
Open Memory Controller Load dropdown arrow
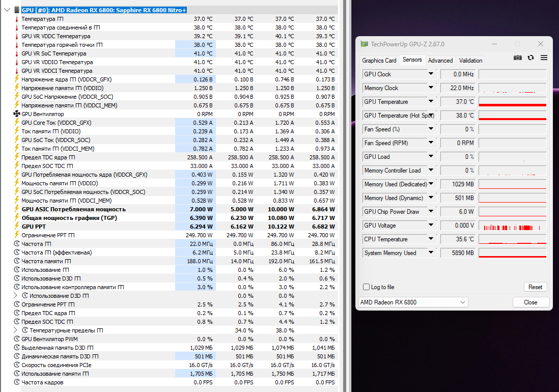pos(431,171)
